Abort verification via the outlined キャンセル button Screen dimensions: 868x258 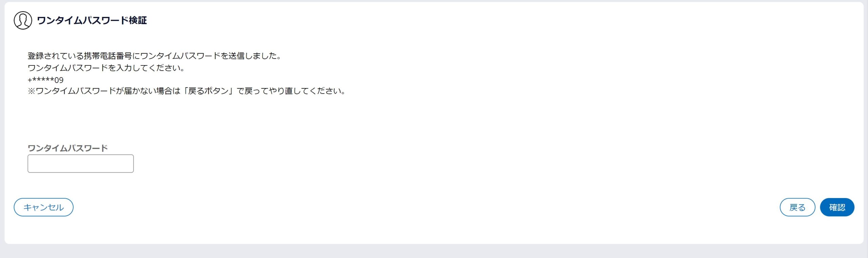tap(43, 207)
